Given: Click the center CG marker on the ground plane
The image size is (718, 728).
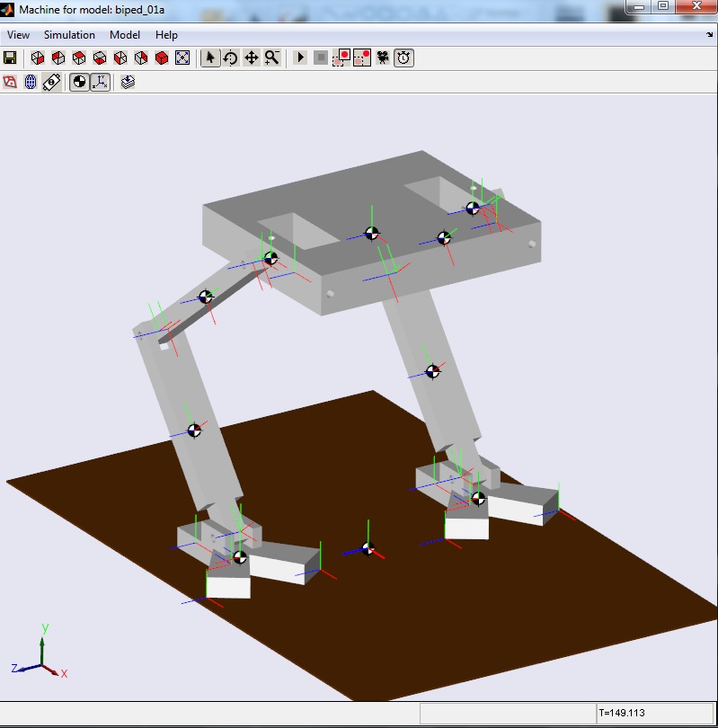Looking at the screenshot, I should coord(367,548).
